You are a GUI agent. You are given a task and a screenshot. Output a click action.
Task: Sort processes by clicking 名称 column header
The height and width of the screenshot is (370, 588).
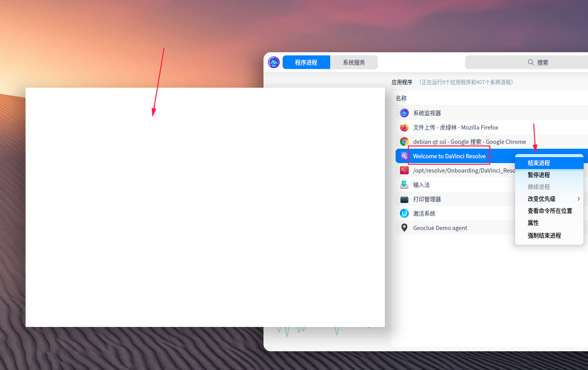[x=401, y=98]
